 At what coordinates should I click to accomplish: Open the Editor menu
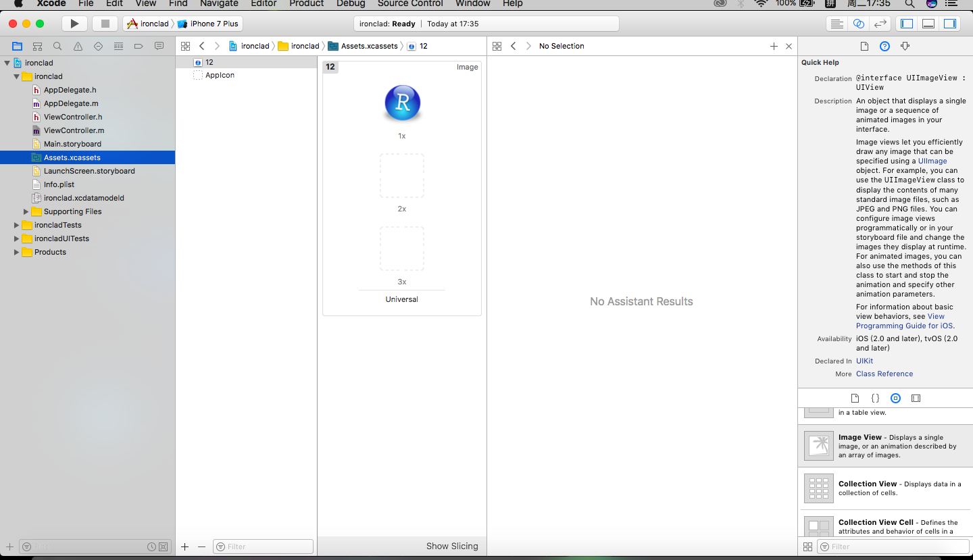click(x=264, y=3)
